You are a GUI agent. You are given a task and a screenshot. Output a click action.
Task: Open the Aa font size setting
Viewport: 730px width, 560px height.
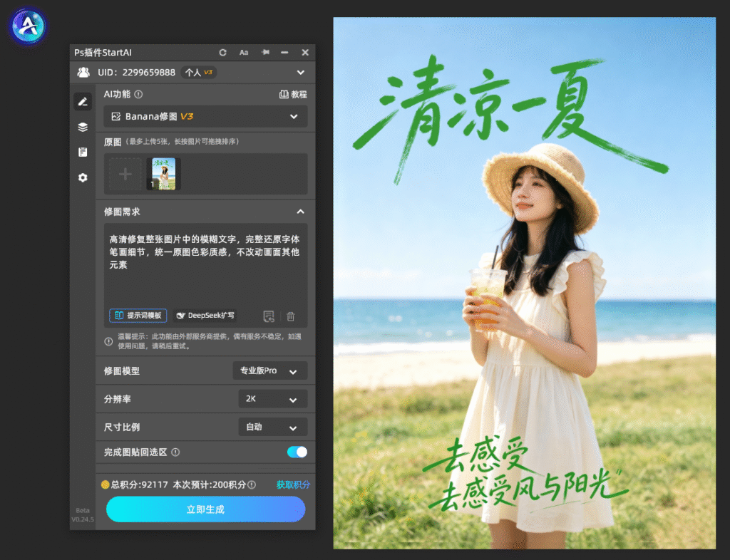[244, 53]
